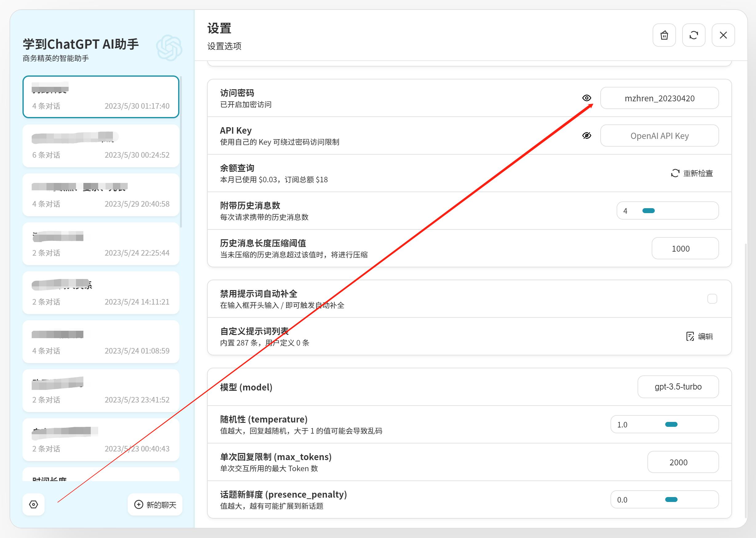Select chat from 2023/5/30 01:17:40
Viewport: 756px width, 538px height.
101,97
